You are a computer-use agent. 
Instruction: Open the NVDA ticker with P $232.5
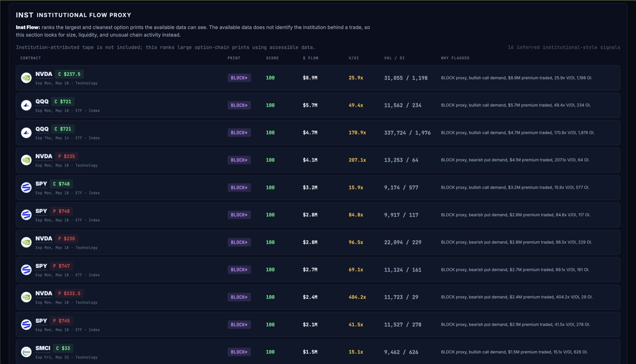[44, 293]
